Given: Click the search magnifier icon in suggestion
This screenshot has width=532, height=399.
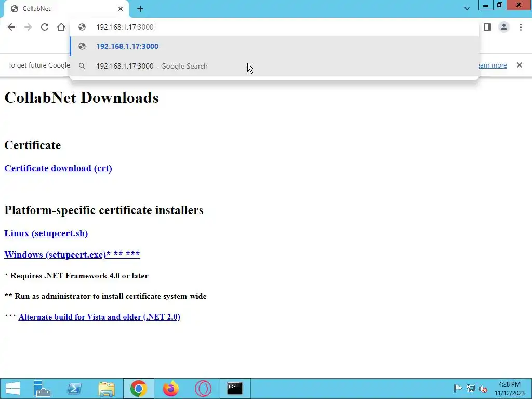Looking at the screenshot, I should pos(82,66).
